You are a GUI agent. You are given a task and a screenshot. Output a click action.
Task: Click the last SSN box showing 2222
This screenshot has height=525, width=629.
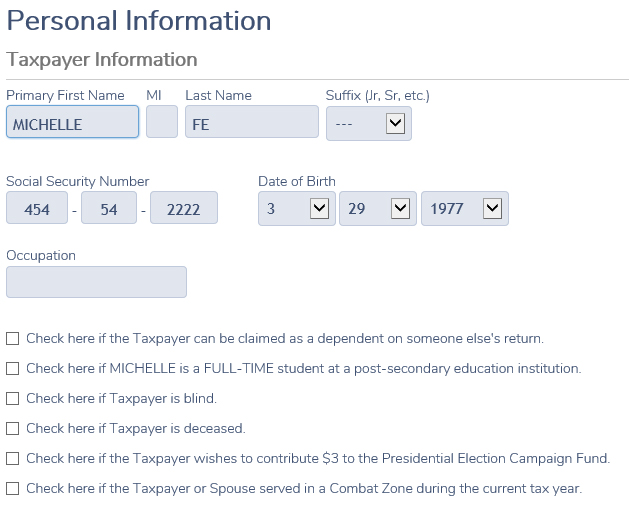point(184,208)
